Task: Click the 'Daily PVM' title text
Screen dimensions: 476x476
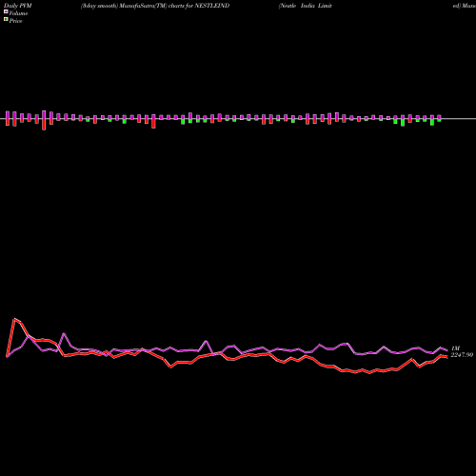Action: (18, 6)
